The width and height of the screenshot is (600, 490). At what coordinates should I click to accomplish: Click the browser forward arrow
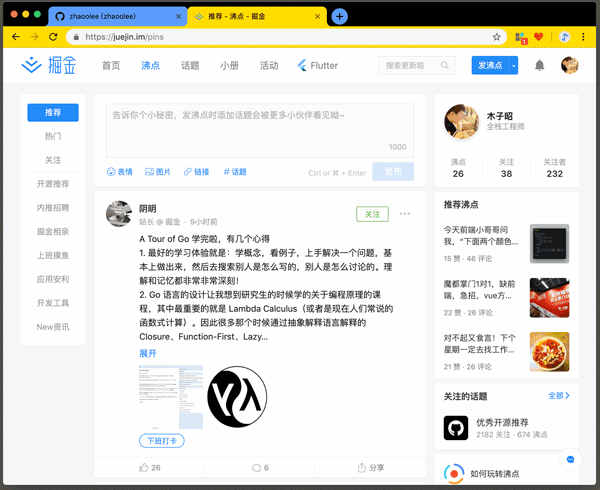coord(34,37)
